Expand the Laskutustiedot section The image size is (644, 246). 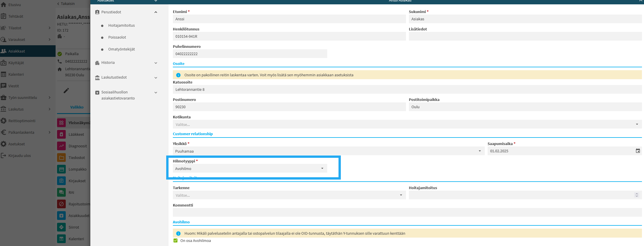pyautogui.click(x=156, y=78)
